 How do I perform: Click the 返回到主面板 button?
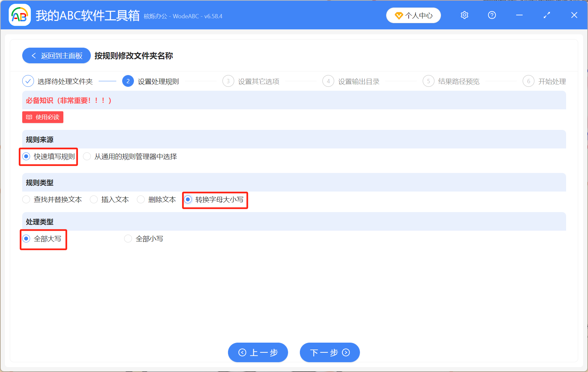(56, 55)
